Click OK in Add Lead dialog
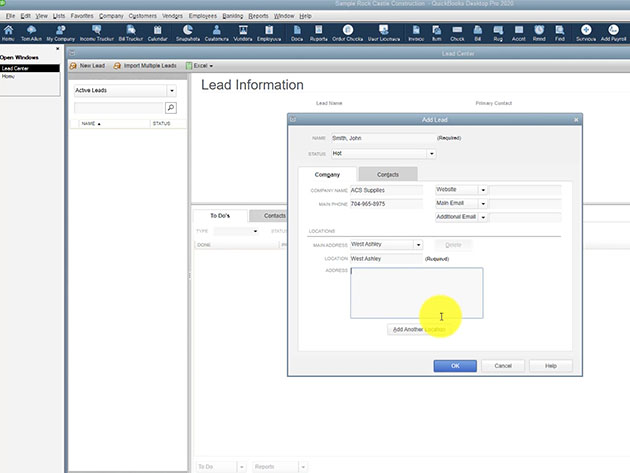Viewport: 630px width, 473px height. click(455, 366)
